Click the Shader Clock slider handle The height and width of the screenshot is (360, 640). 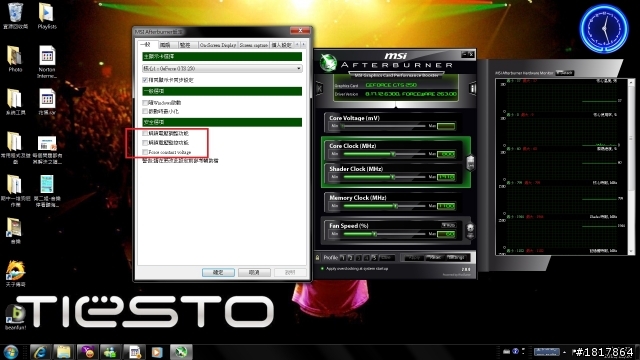(x=393, y=177)
